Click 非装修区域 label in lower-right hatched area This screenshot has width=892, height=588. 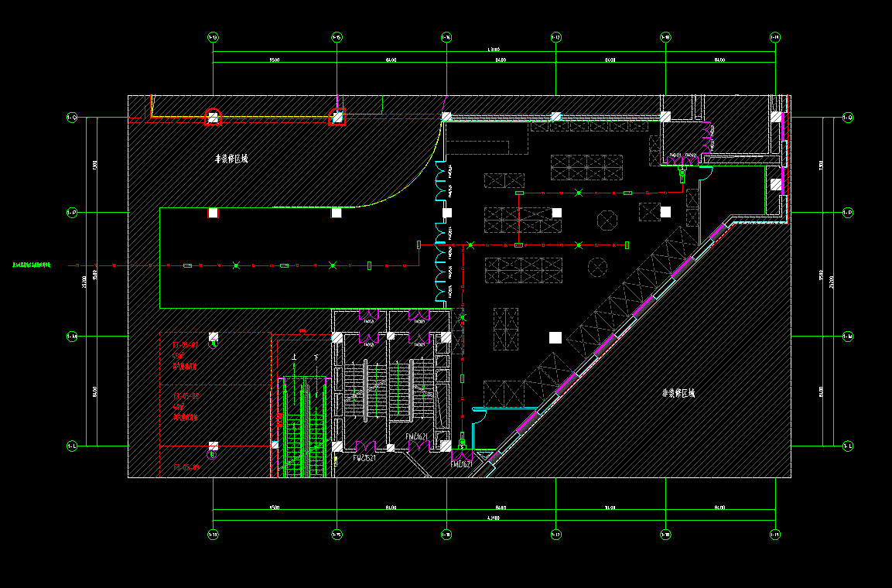coord(678,393)
